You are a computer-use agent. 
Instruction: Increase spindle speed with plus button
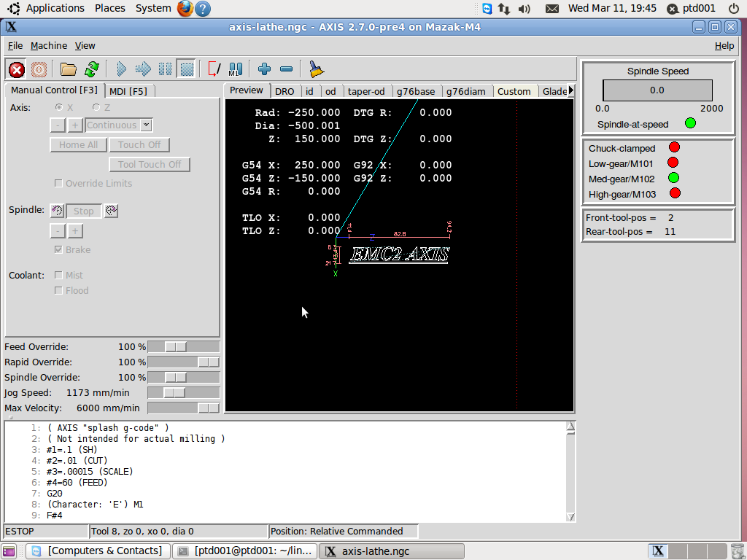pyautogui.click(x=75, y=231)
